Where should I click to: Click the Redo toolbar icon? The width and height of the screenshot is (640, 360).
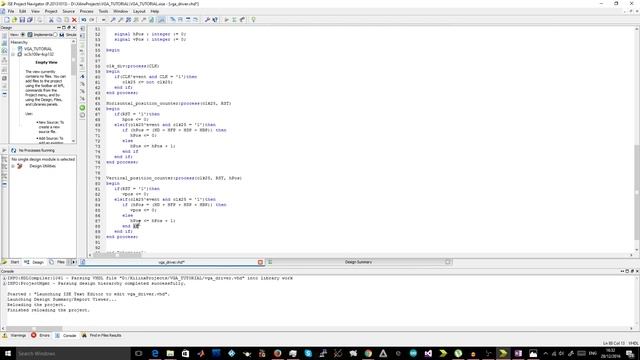tap(91, 20)
